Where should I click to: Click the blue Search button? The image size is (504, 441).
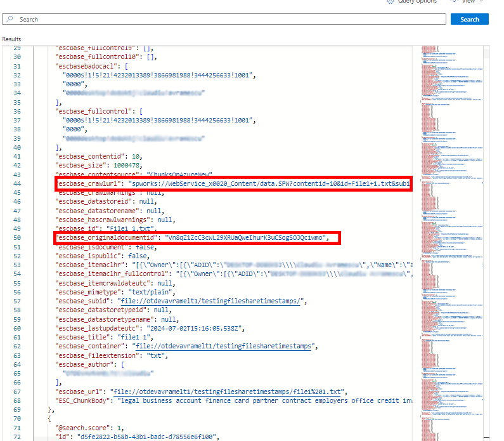[469, 20]
